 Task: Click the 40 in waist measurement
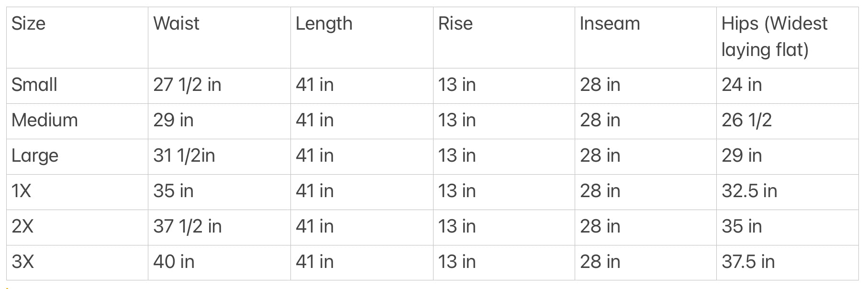tap(174, 262)
